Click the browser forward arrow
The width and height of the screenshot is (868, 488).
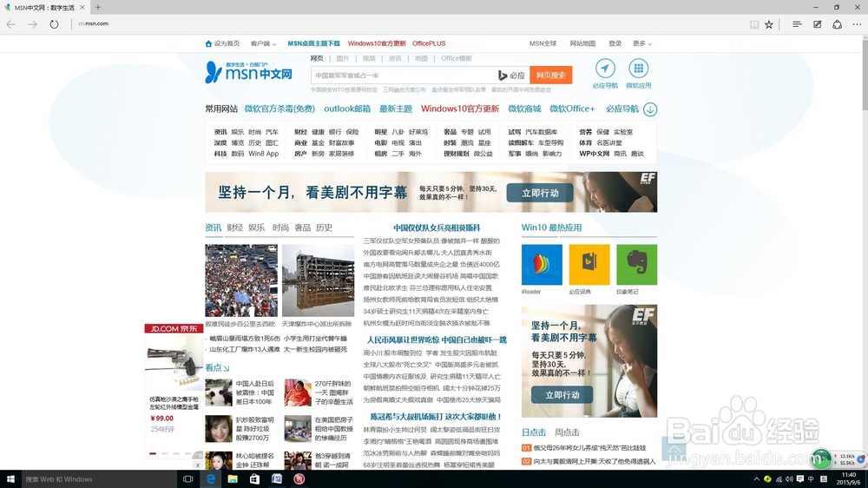(x=32, y=24)
